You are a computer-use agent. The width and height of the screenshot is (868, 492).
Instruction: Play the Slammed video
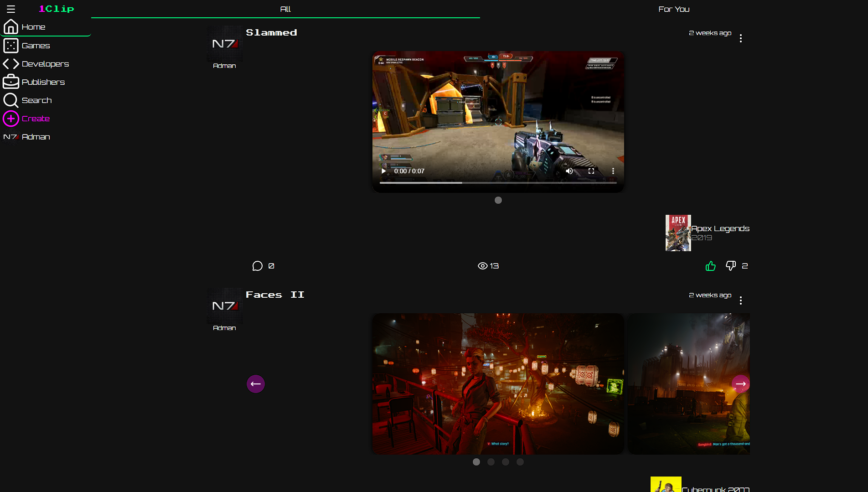point(384,171)
